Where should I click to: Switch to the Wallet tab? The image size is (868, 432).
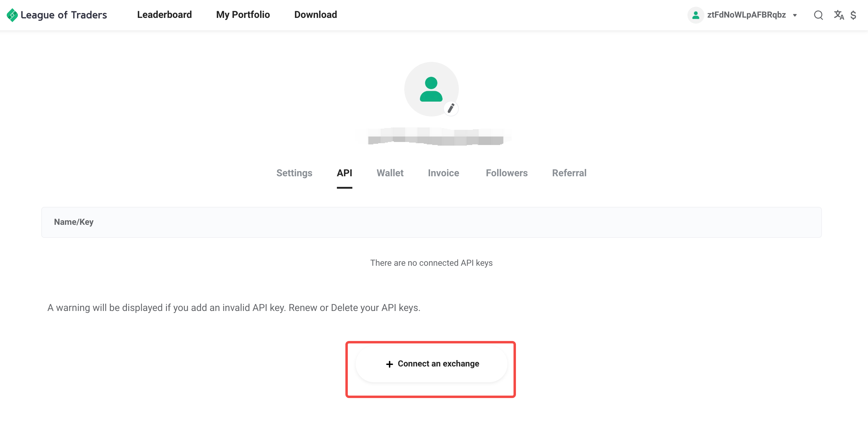390,173
